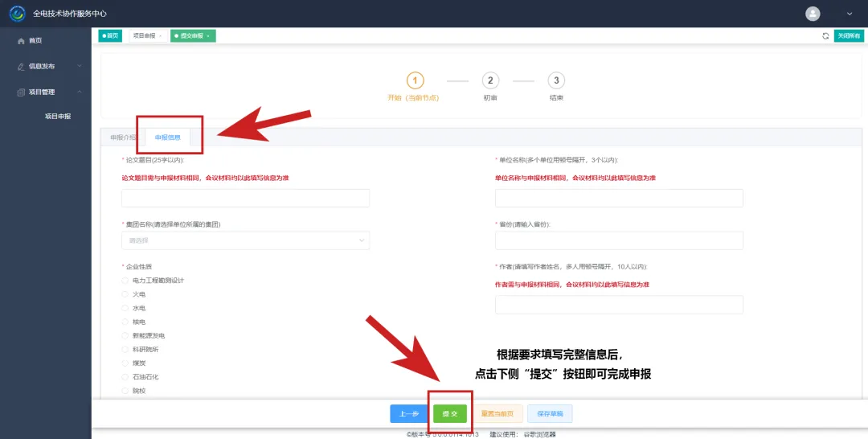Switch to the 项目申报 page tab
The height and width of the screenshot is (439, 868).
pos(148,36)
